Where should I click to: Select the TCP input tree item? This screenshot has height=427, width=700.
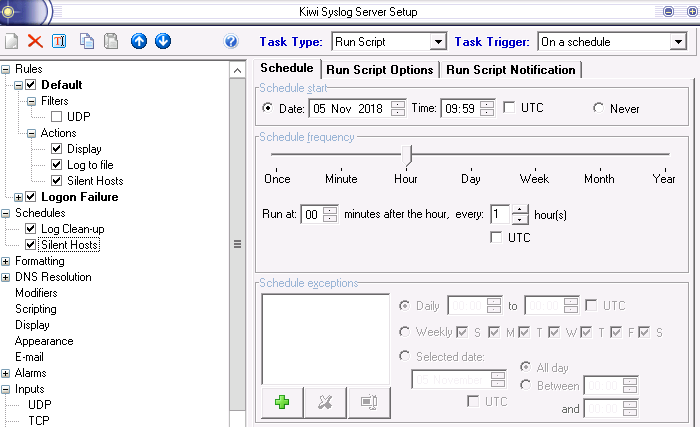tap(39, 420)
